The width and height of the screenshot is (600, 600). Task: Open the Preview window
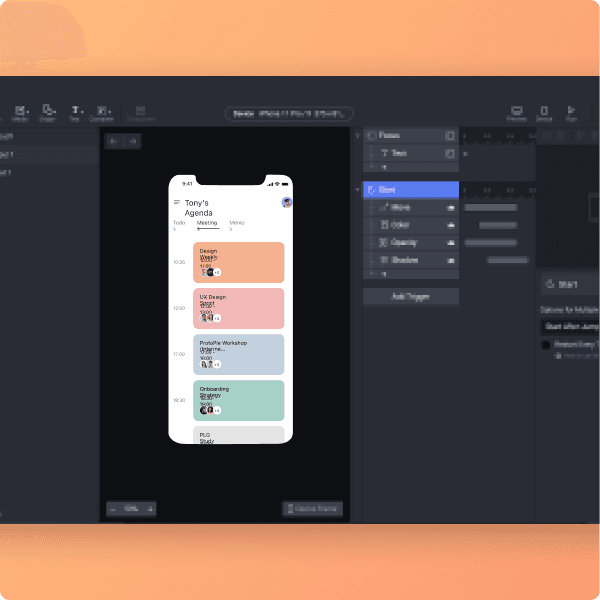[517, 114]
